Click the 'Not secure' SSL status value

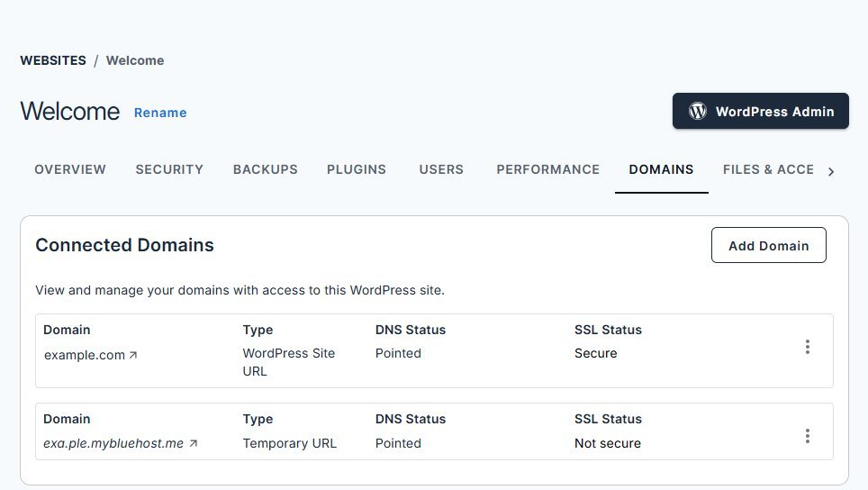(x=608, y=443)
